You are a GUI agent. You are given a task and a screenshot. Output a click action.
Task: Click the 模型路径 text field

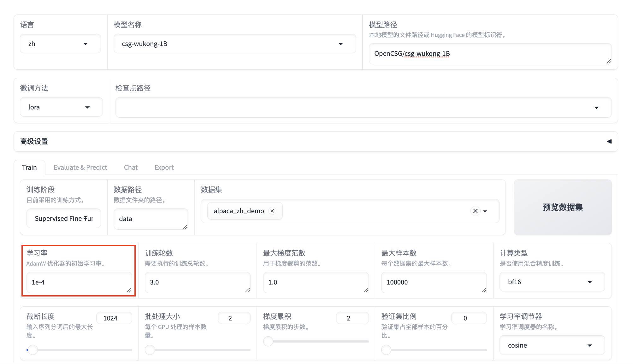point(490,54)
